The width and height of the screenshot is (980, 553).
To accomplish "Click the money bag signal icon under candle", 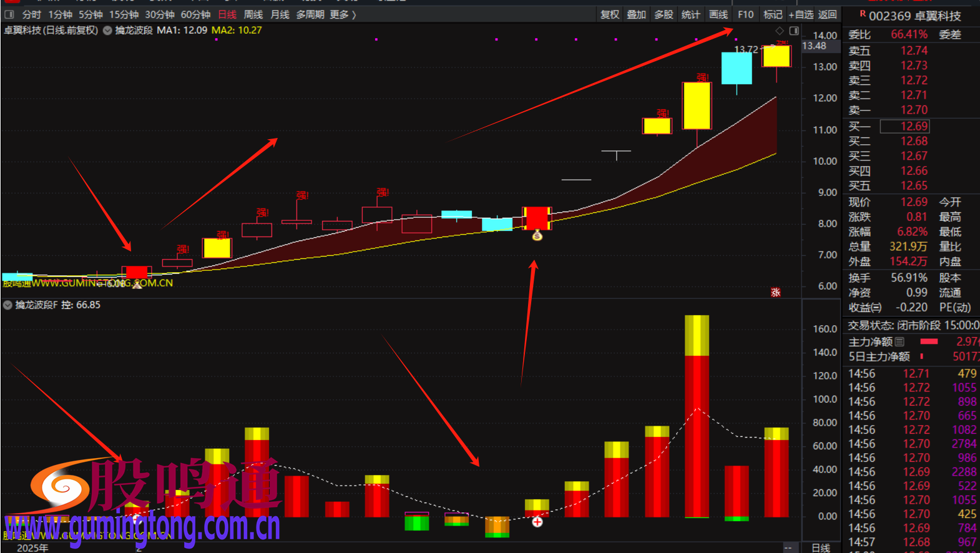I will (537, 235).
